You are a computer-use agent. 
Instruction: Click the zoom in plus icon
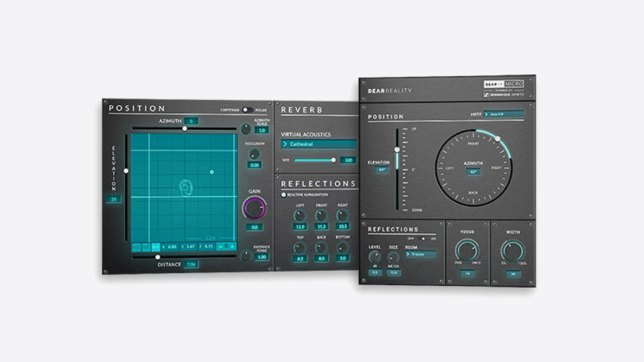(233, 246)
